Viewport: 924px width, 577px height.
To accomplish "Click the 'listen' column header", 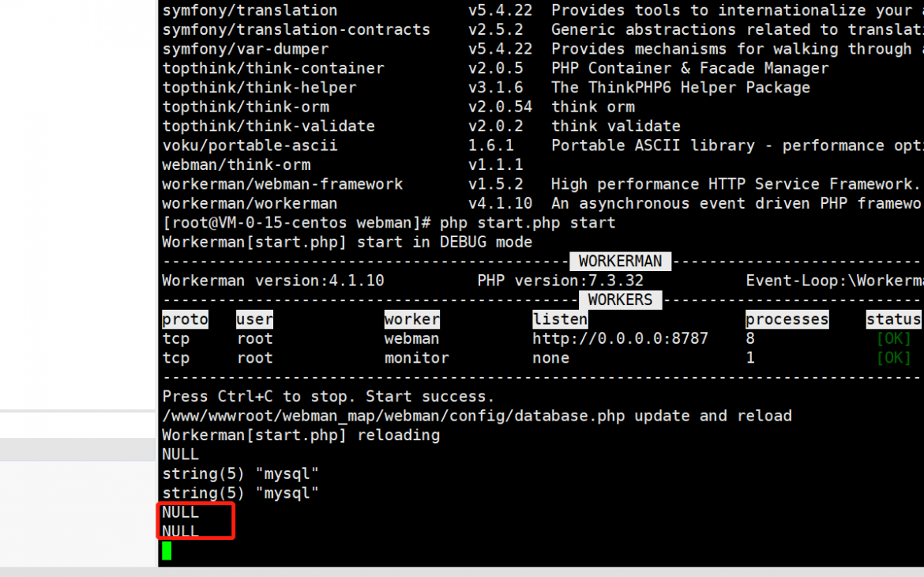I will click(561, 320).
